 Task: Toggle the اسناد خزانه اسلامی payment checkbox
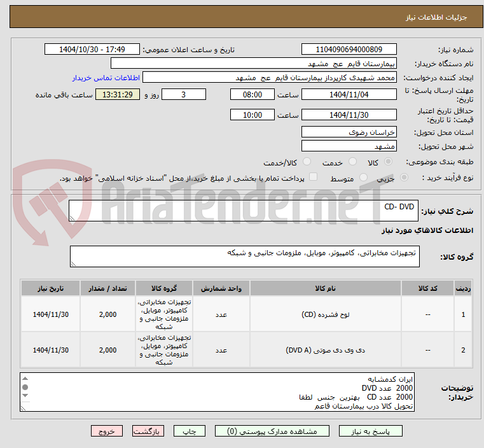click(313, 177)
